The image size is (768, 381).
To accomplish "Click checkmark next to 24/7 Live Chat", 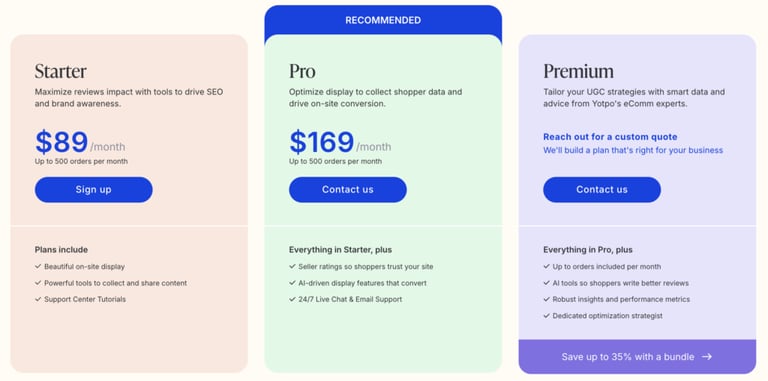I will pos(292,299).
